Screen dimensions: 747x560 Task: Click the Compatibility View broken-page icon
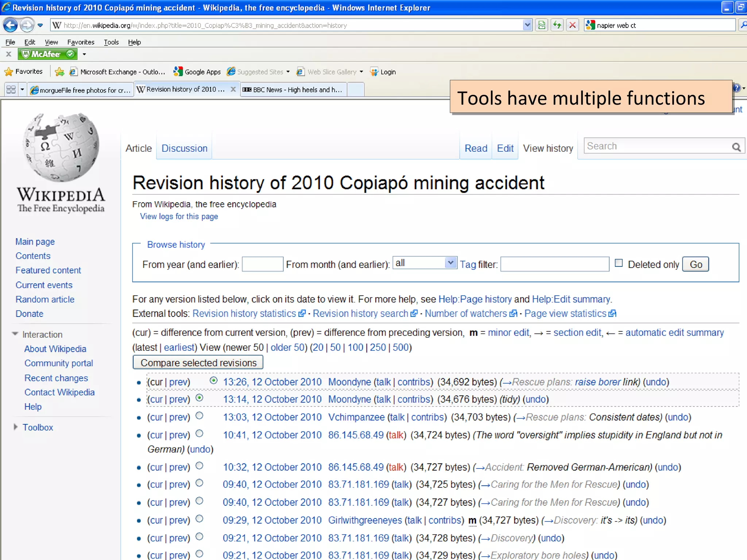pyautogui.click(x=542, y=25)
